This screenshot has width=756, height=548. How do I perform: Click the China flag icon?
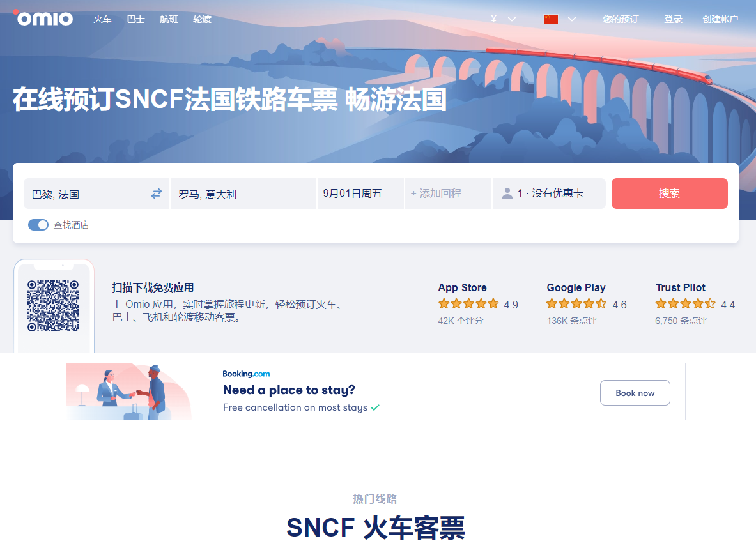[551, 19]
